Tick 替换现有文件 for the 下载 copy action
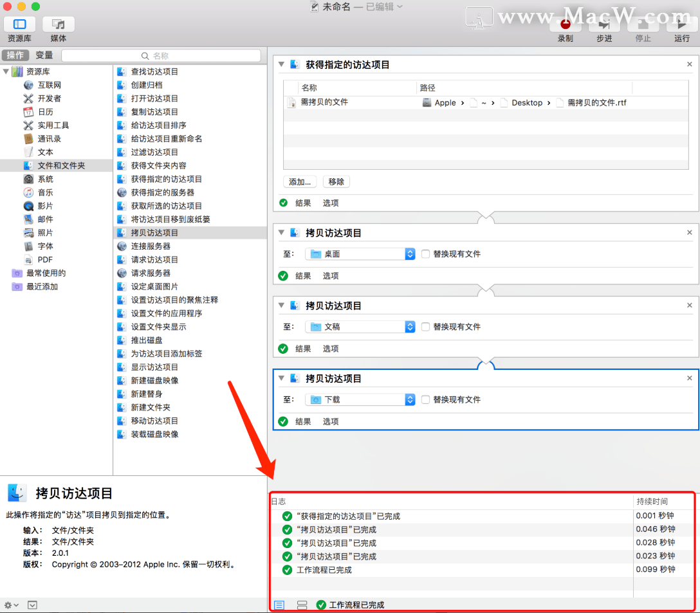The width and height of the screenshot is (700, 613). click(425, 399)
